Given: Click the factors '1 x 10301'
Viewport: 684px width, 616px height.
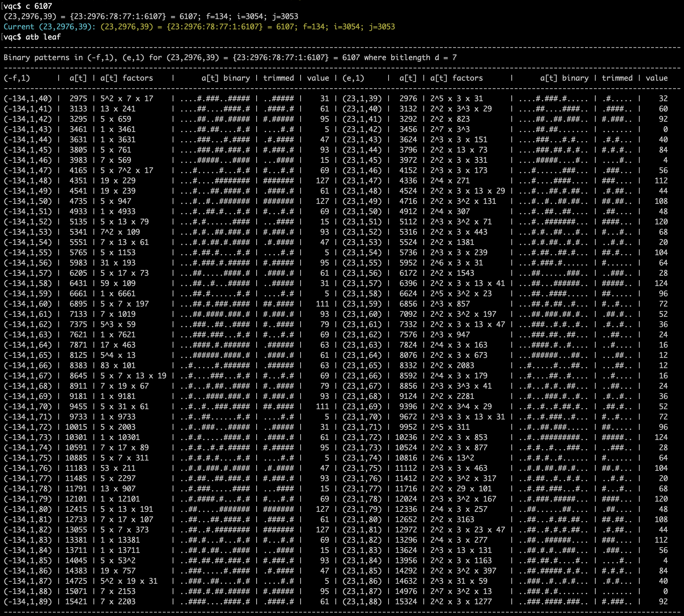Looking at the screenshot, I should point(120,437).
